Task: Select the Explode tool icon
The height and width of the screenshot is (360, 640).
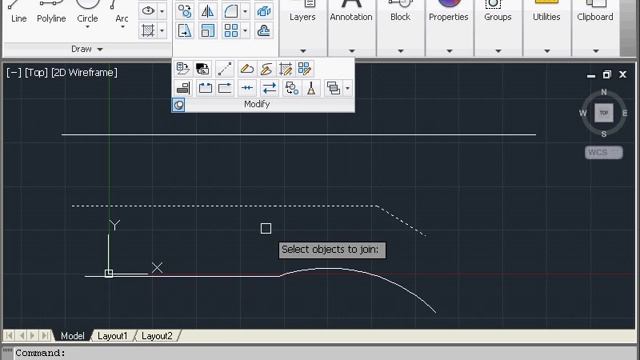Action: click(x=264, y=11)
